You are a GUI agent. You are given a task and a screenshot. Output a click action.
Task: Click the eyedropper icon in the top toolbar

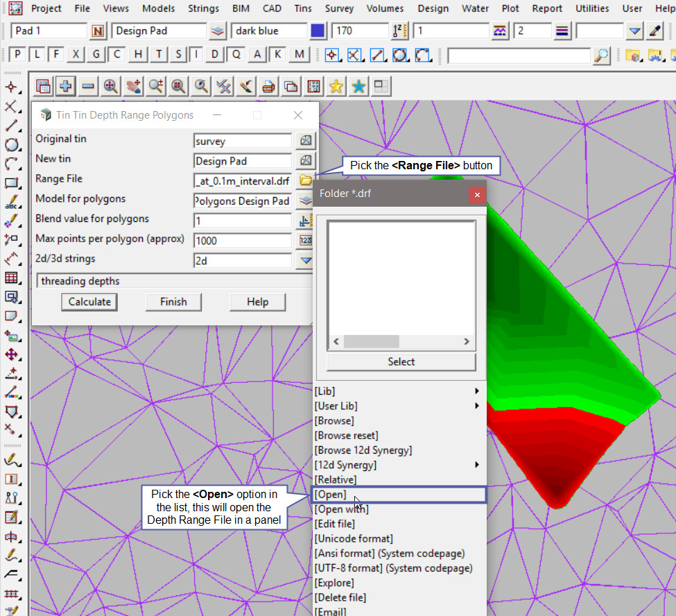coord(655,31)
